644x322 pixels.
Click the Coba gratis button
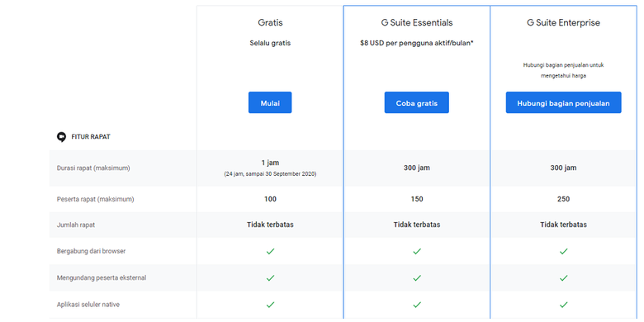coord(416,102)
